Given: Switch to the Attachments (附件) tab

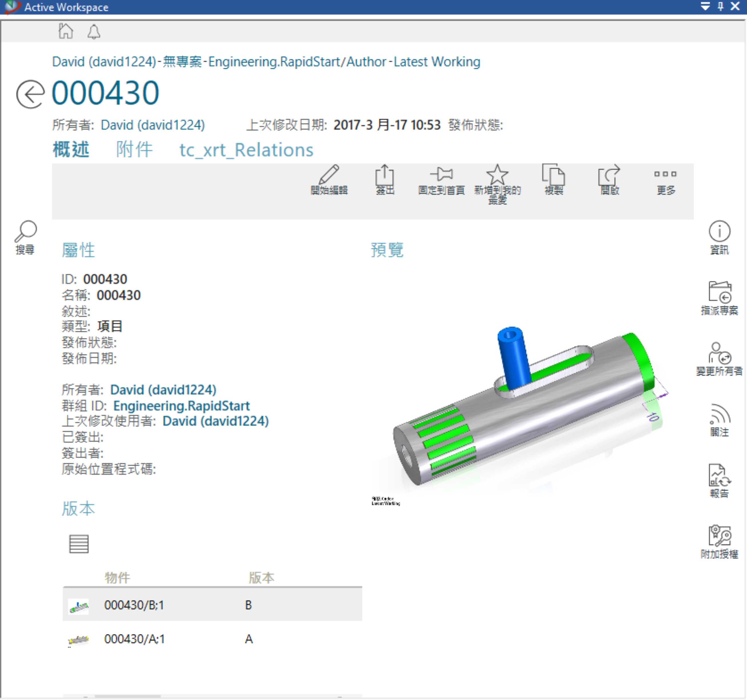Looking at the screenshot, I should pos(134,150).
